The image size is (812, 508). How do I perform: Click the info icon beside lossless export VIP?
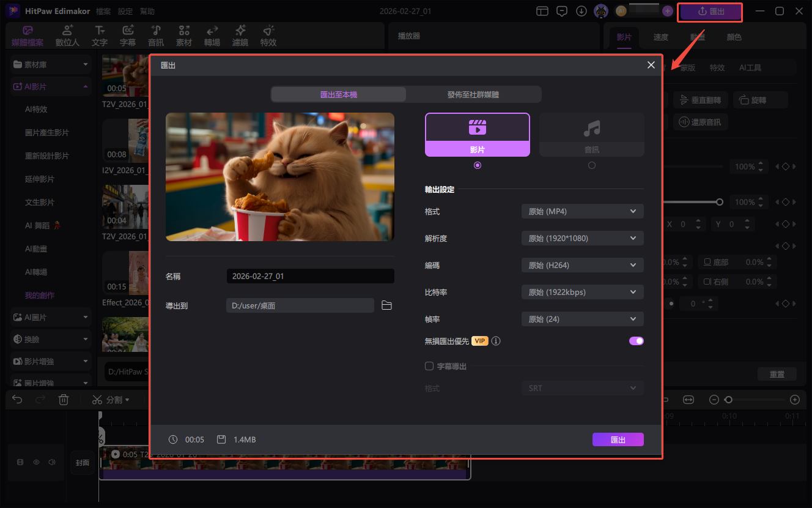(x=496, y=341)
